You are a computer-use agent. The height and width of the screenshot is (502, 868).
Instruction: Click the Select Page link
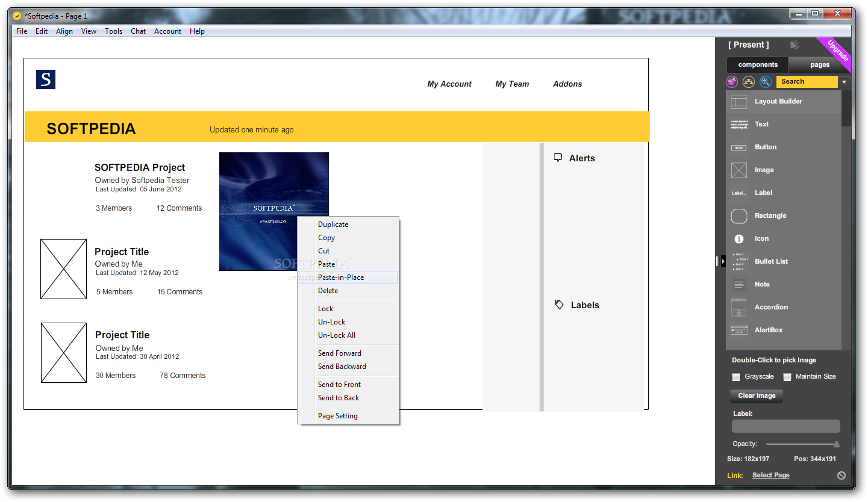tap(770, 476)
